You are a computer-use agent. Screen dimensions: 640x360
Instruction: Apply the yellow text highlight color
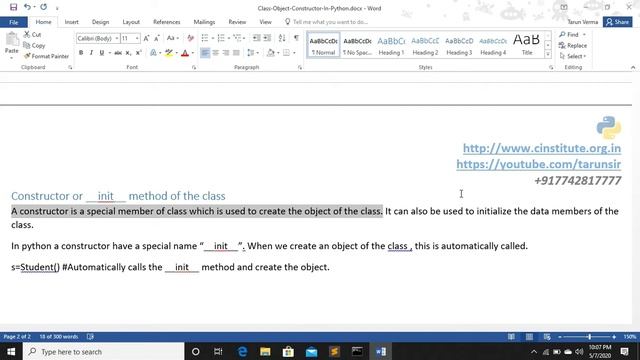click(169, 53)
